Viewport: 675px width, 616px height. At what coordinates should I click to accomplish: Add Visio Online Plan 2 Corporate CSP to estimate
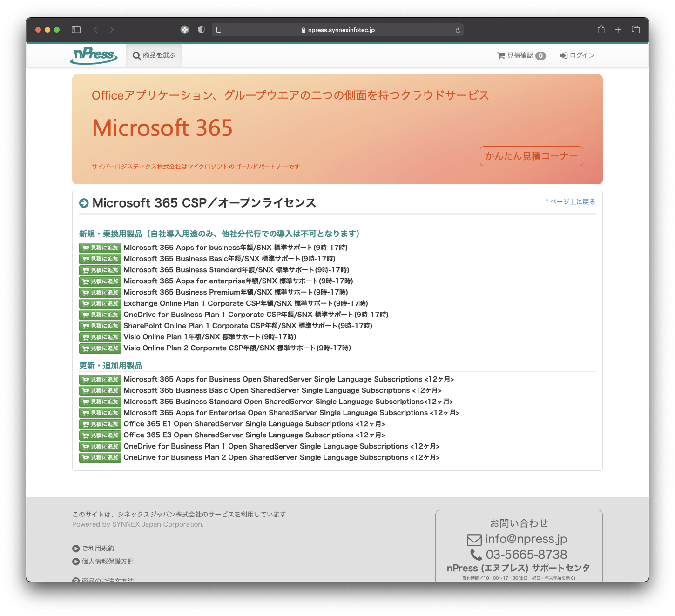[100, 348]
